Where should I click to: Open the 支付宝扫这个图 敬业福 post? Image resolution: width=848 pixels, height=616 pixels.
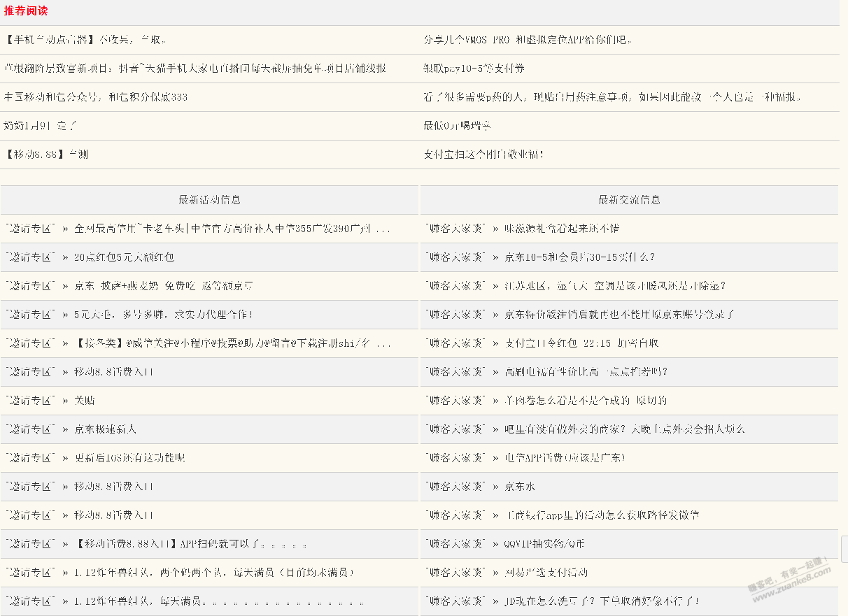coord(483,155)
